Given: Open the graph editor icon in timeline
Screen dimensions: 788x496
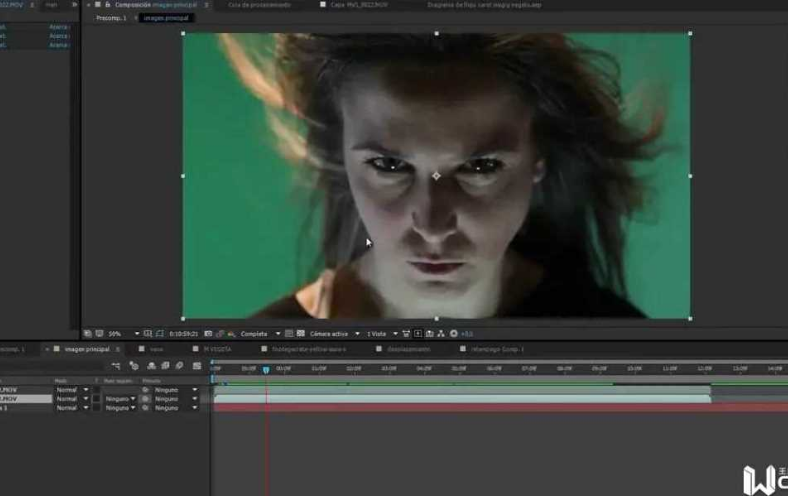Looking at the screenshot, I should point(197,366).
